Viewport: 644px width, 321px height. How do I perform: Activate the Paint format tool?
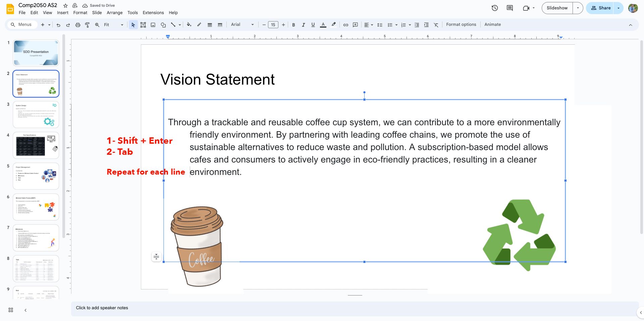(x=87, y=25)
